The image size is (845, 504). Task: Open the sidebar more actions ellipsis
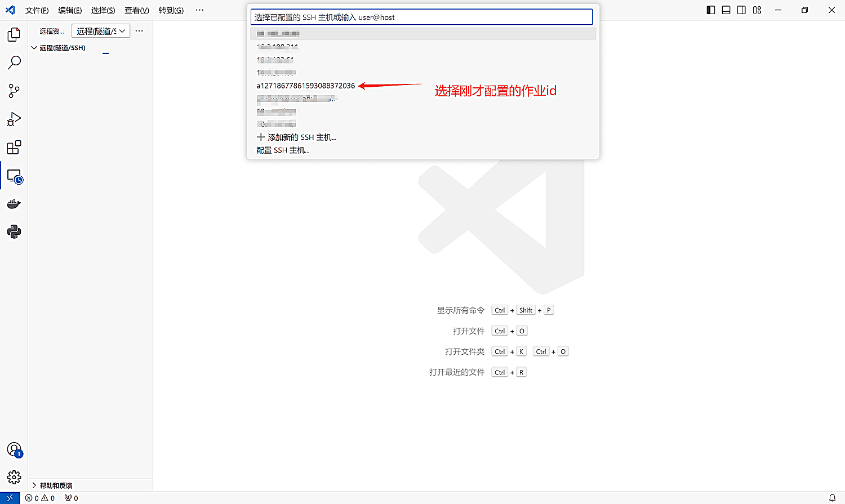(139, 31)
